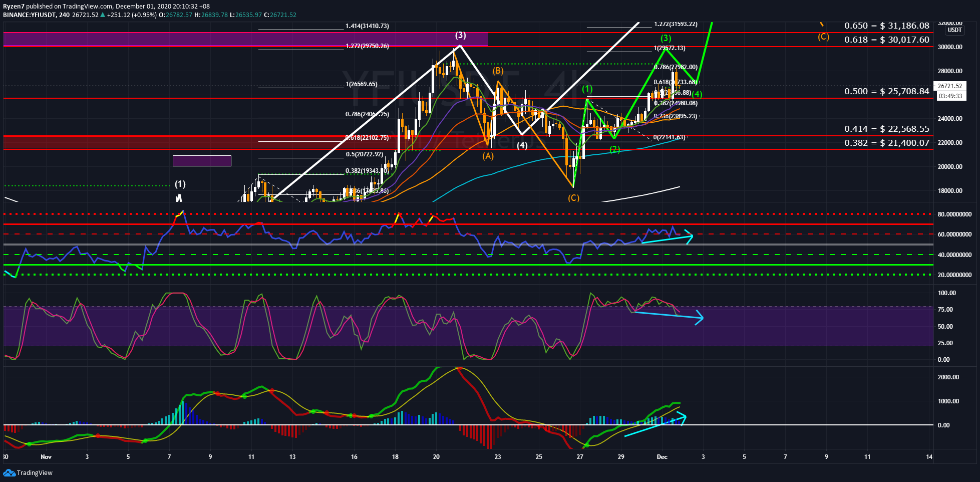Image resolution: width=980 pixels, height=482 pixels.
Task: Click 24000.00 on the price axis
Action: [x=950, y=119]
